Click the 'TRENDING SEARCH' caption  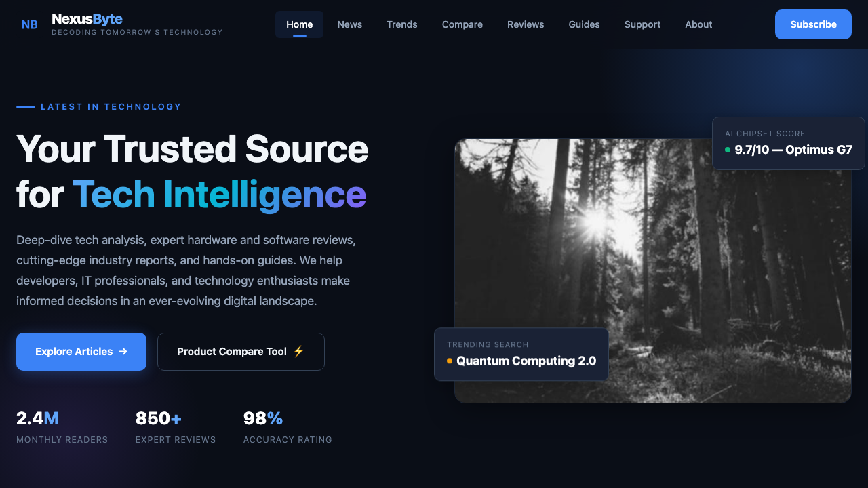pyautogui.click(x=488, y=344)
